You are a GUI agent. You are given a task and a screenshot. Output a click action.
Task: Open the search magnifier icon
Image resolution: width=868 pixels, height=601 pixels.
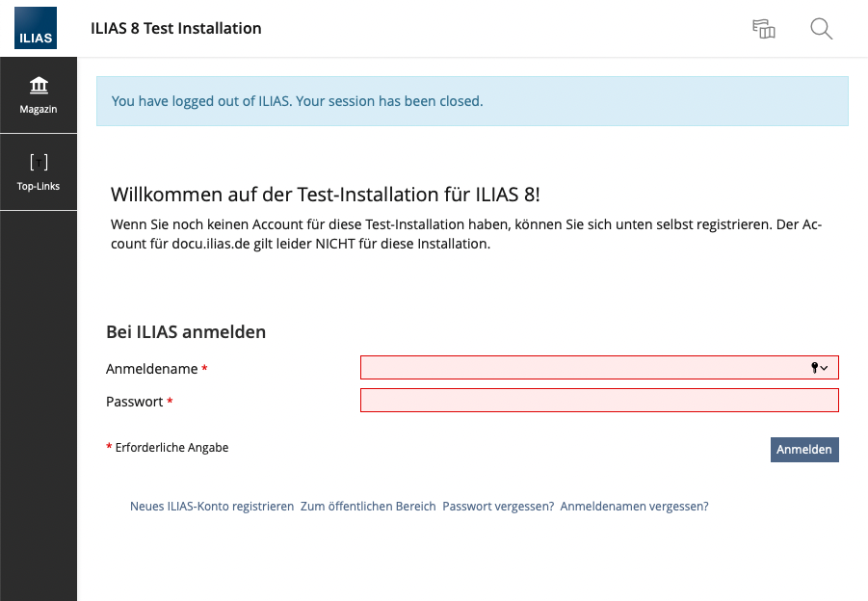(821, 29)
